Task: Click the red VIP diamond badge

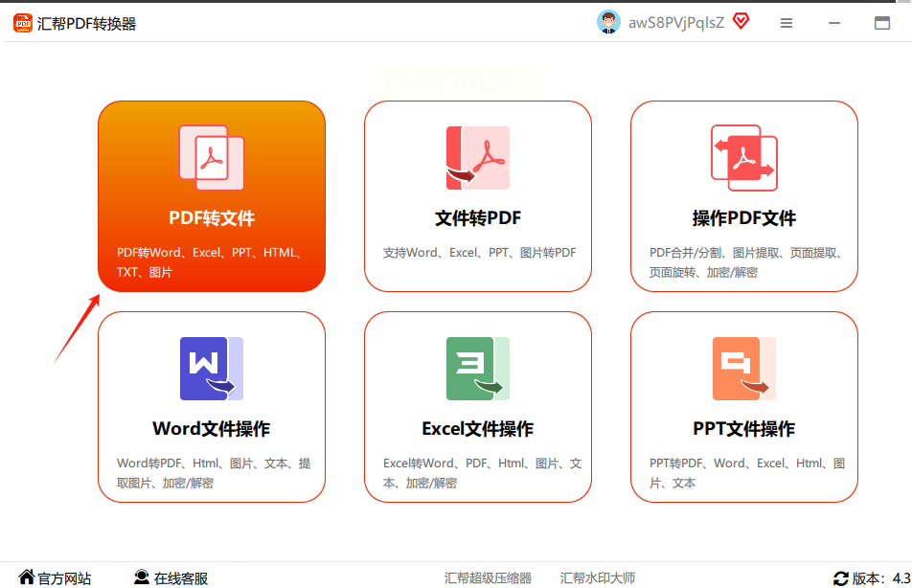Action: tap(741, 21)
